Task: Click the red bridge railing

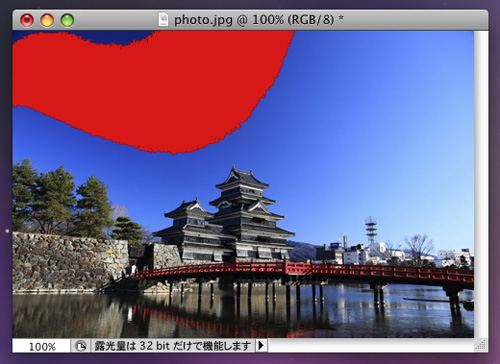Action: (x=305, y=269)
